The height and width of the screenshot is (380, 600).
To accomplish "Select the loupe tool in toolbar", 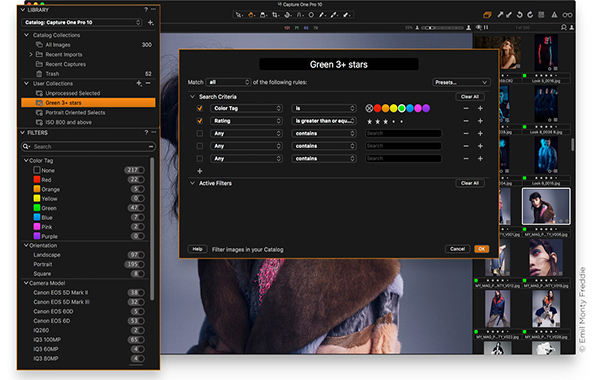I will [263, 15].
